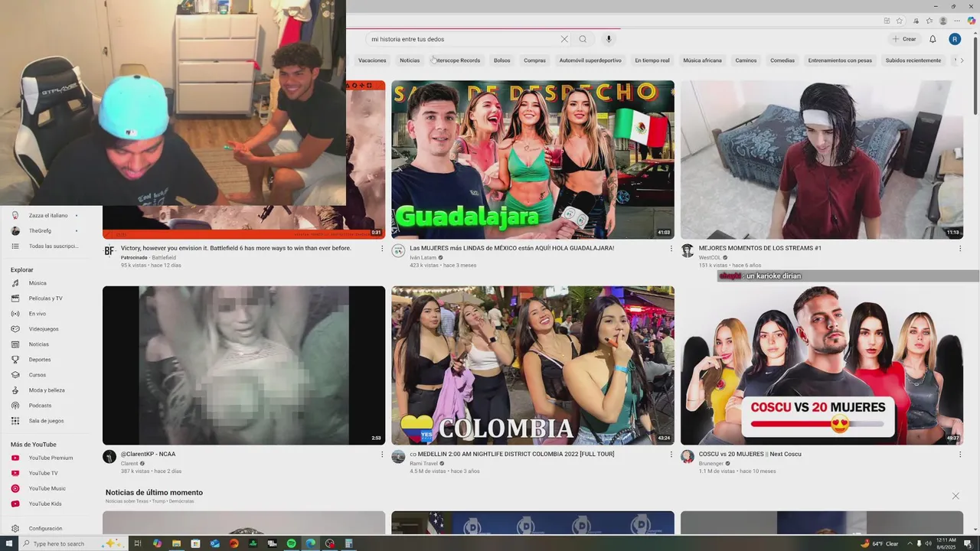Open File Explorer from taskbar
Viewport: 980px width, 551px height.
click(176, 543)
